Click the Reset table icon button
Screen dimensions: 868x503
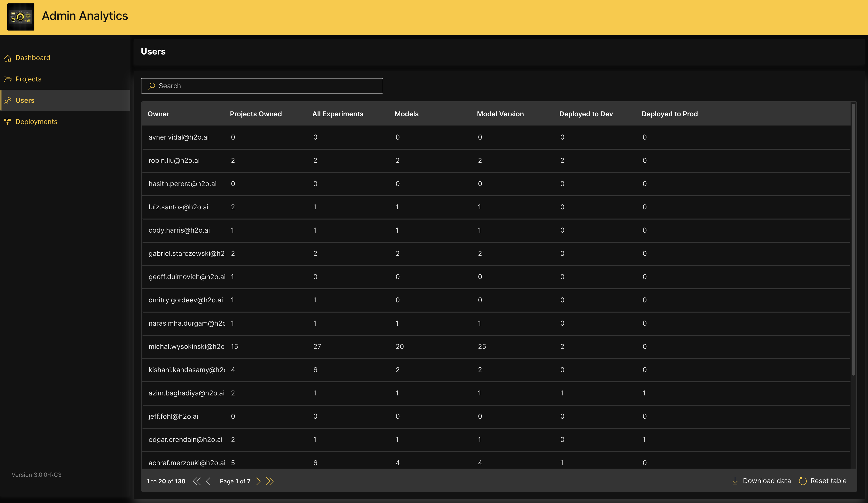803,481
